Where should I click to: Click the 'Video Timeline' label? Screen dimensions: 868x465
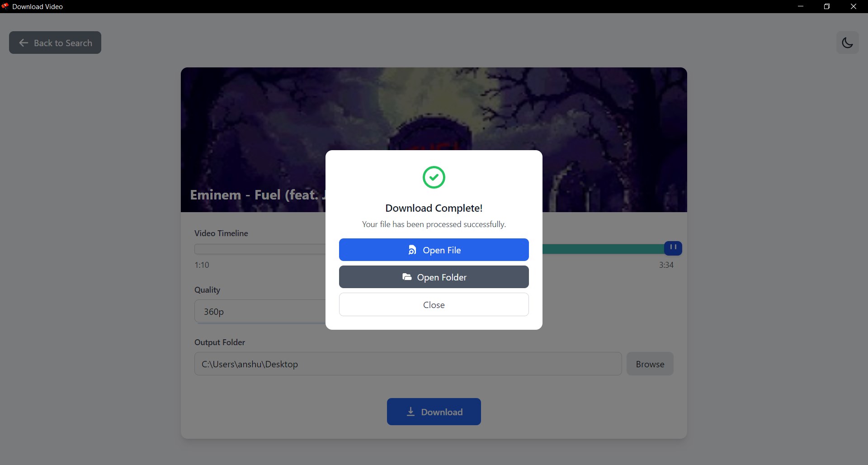click(x=221, y=233)
